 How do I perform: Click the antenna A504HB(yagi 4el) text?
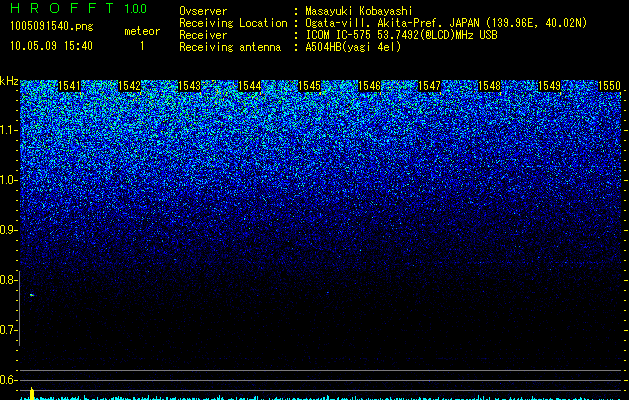[x=353, y=47]
